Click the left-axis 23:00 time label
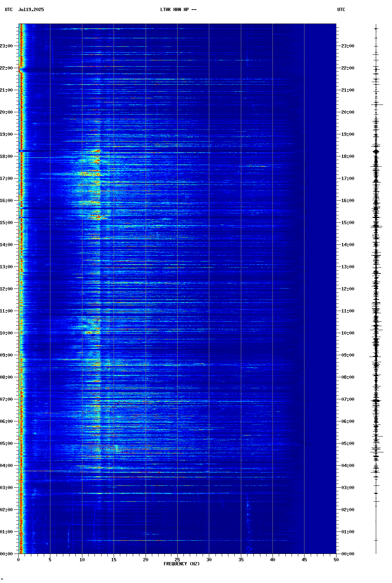Image resolution: width=392 pixels, height=583 pixels. point(6,46)
